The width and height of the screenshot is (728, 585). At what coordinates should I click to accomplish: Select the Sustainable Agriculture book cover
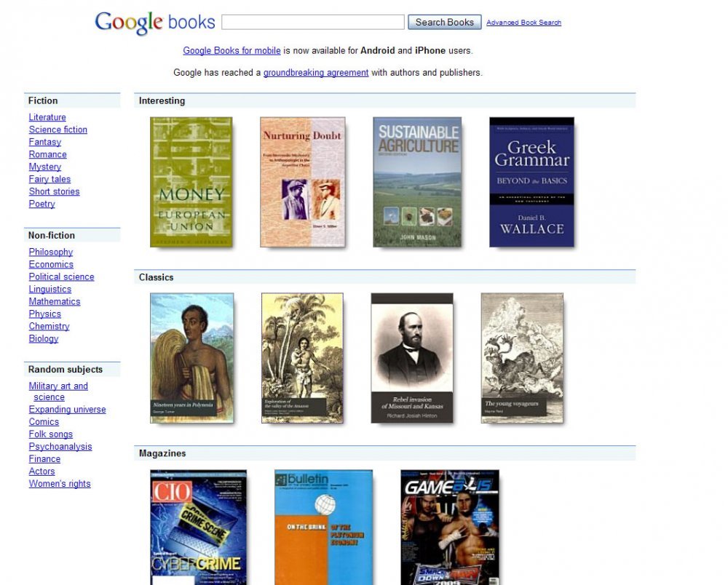coord(417,182)
